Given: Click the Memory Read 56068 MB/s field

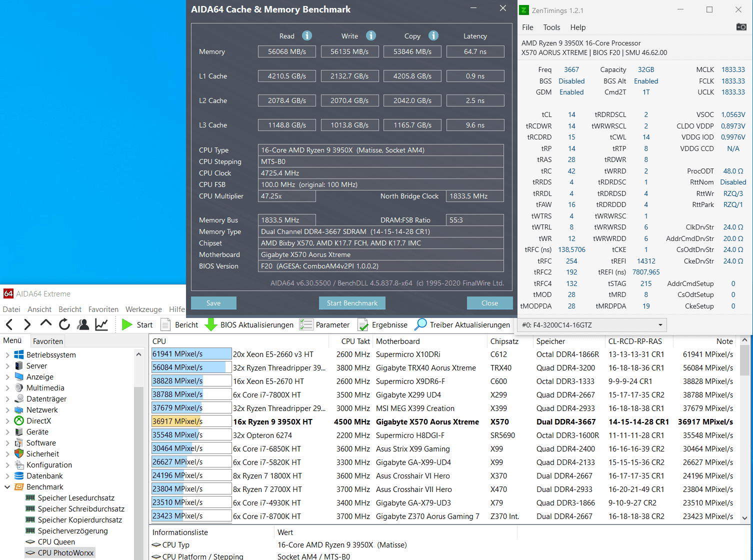Looking at the screenshot, I should coord(287,51).
